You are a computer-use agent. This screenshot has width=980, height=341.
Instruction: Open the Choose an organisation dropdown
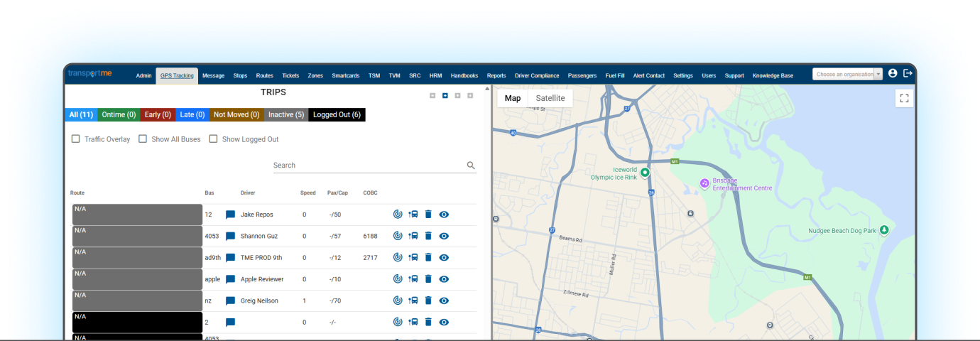pos(847,75)
